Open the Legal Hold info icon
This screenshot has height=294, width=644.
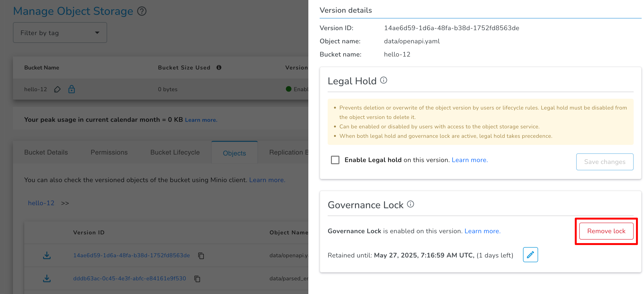point(383,80)
